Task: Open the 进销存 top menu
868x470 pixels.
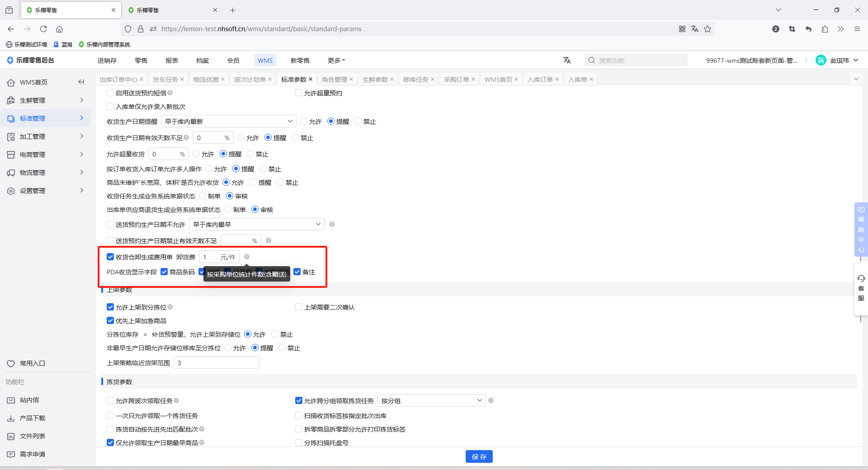Action: coord(107,60)
